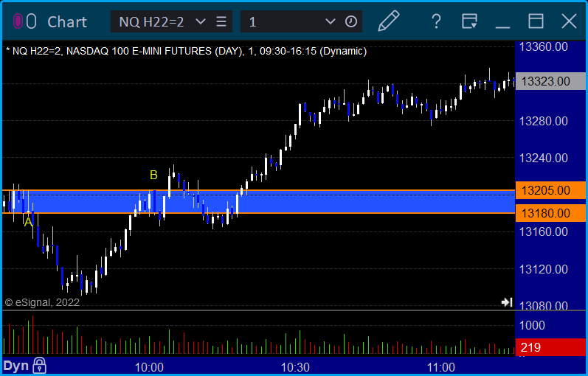Click the volume value 219 red label

pyautogui.click(x=550, y=347)
